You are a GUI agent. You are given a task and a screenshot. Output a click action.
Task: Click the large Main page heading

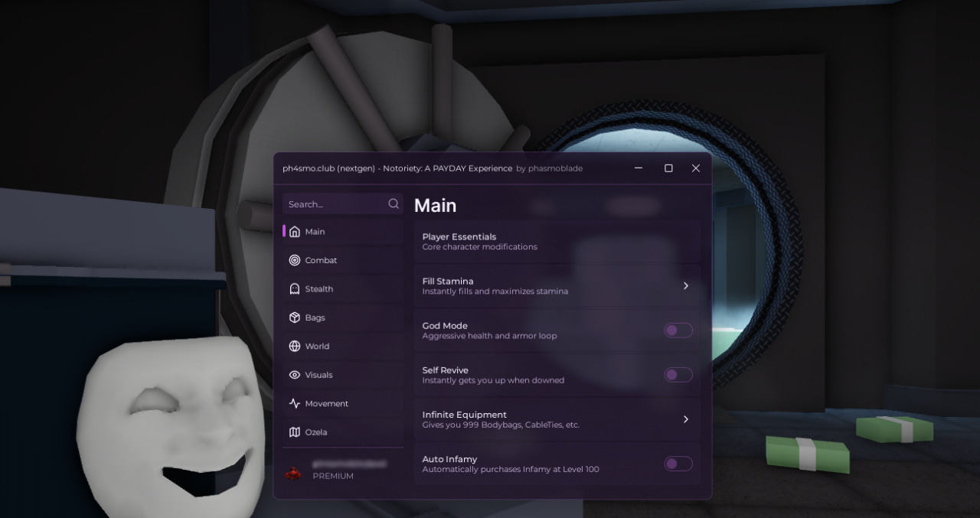pyautogui.click(x=435, y=205)
